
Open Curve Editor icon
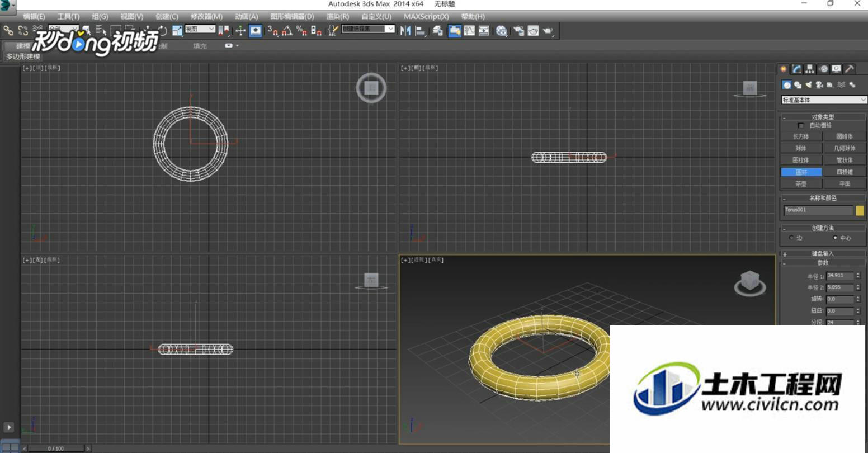(x=469, y=31)
